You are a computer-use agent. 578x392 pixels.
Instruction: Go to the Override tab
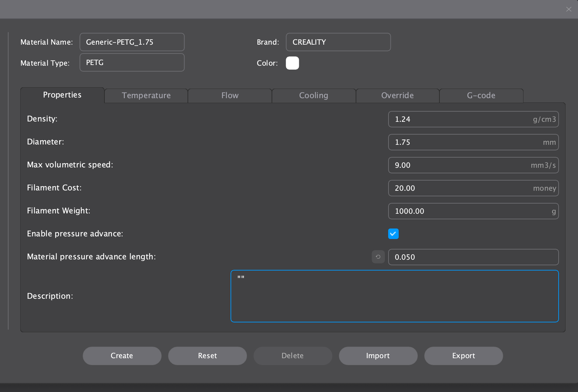(x=397, y=96)
